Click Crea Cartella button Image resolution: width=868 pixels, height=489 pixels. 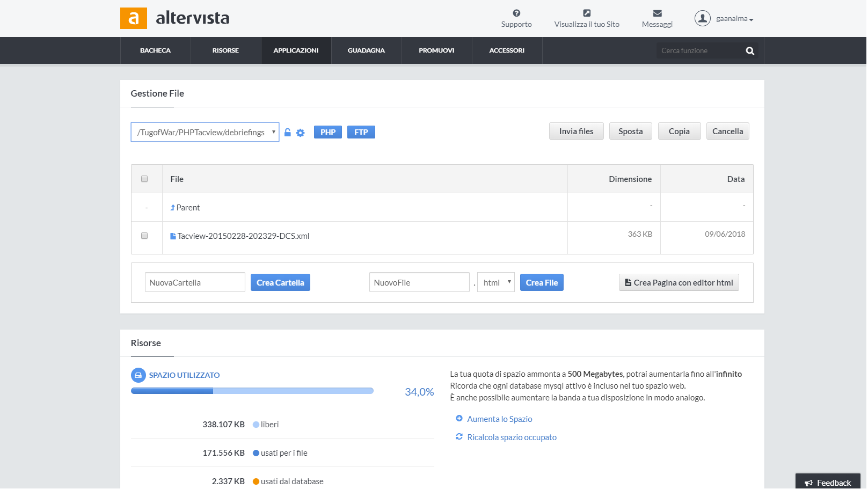(280, 282)
